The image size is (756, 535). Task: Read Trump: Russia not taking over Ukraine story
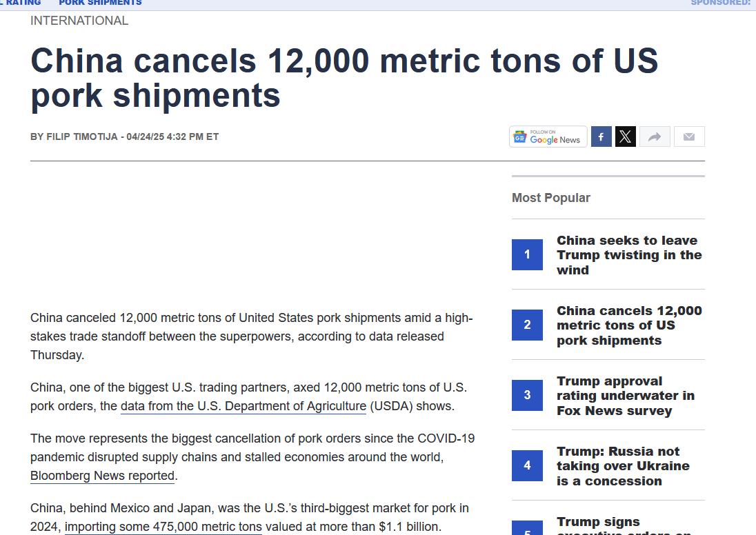pos(623,466)
